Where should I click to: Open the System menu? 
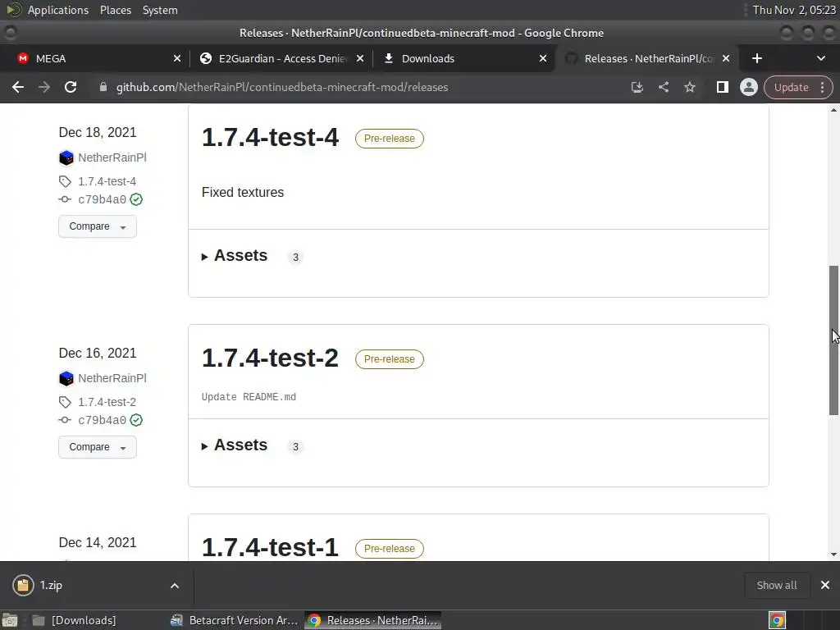coord(160,10)
